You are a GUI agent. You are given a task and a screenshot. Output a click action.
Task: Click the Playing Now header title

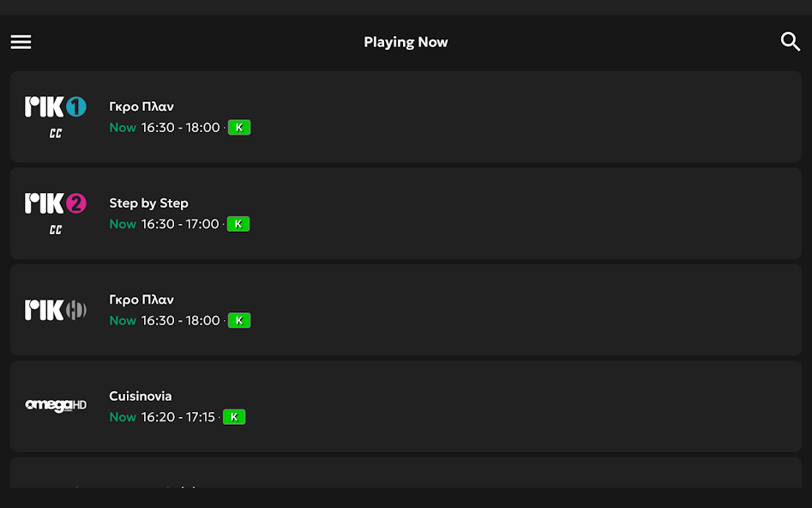406,42
